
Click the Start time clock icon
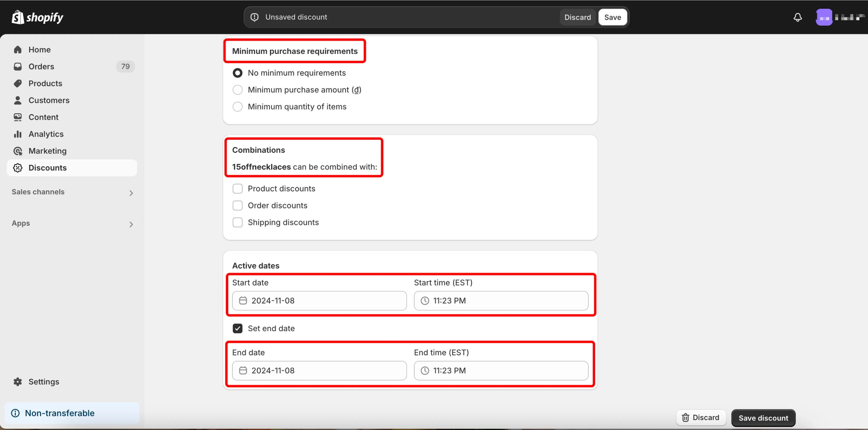[425, 300]
